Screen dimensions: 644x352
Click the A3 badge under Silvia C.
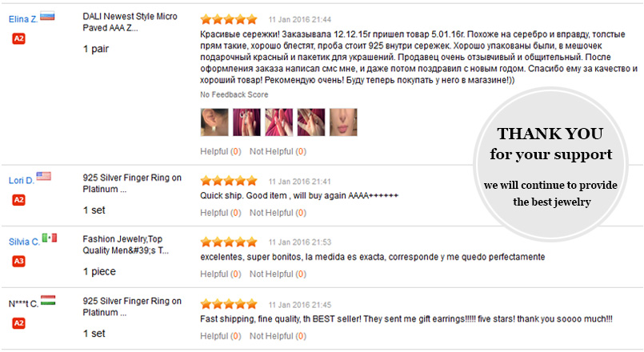tap(18, 262)
